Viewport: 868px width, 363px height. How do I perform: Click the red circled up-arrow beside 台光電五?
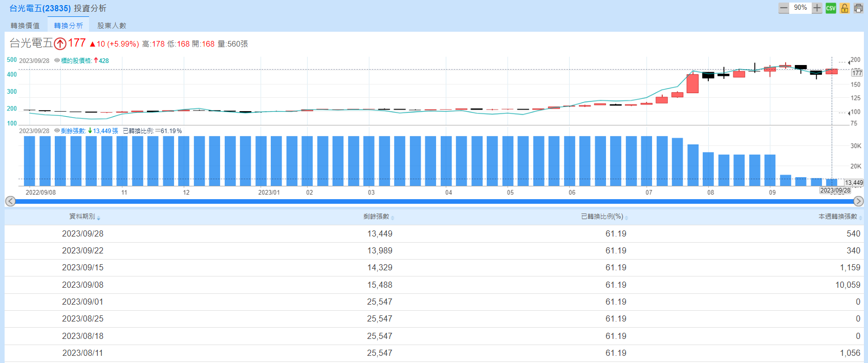[x=60, y=44]
